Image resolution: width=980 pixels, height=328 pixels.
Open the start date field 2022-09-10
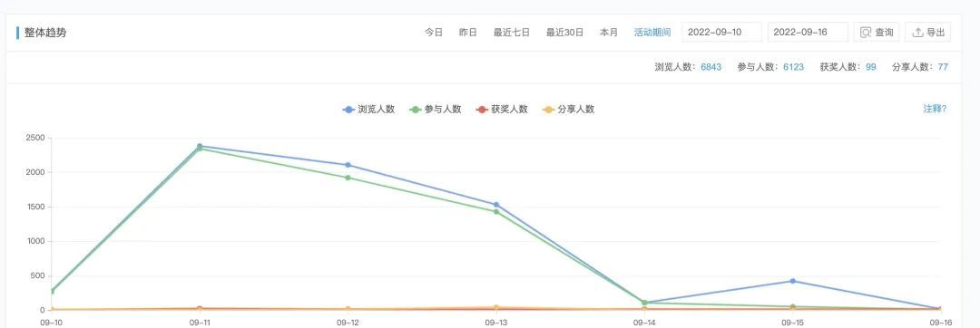tap(722, 33)
